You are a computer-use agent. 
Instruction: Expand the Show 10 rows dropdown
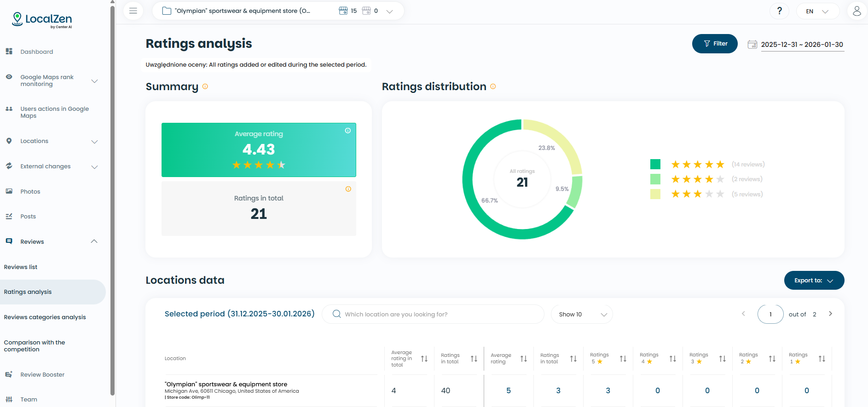tap(582, 315)
